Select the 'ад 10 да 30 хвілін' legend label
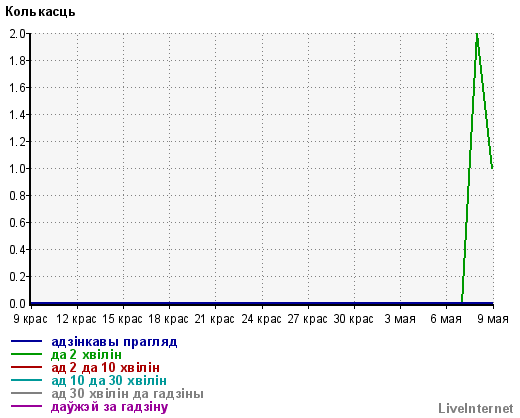 [x=109, y=381]
